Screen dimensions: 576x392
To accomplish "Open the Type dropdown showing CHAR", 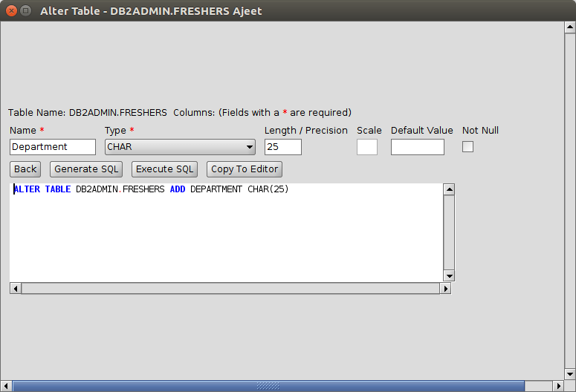I will (181, 147).
